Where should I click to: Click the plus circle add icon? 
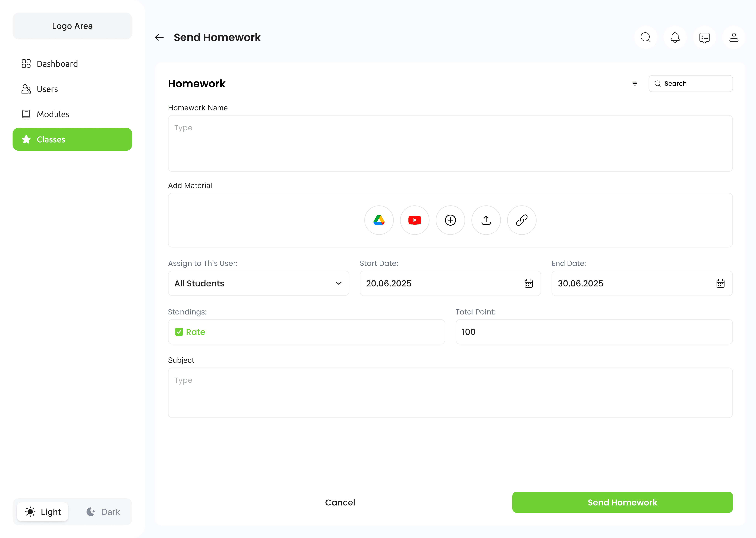(450, 220)
